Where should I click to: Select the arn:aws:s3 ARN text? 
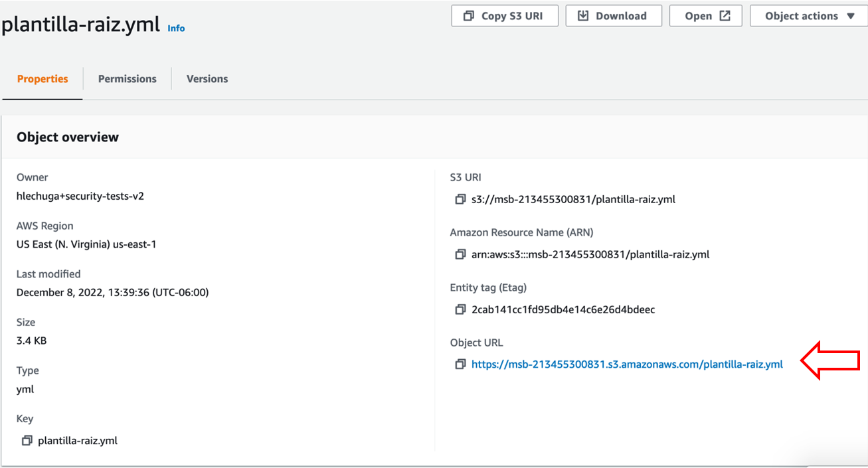pos(590,254)
